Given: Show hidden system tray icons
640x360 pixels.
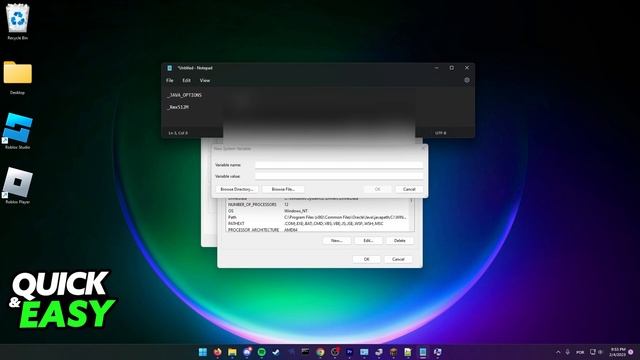Looking at the screenshot, I should 558,352.
